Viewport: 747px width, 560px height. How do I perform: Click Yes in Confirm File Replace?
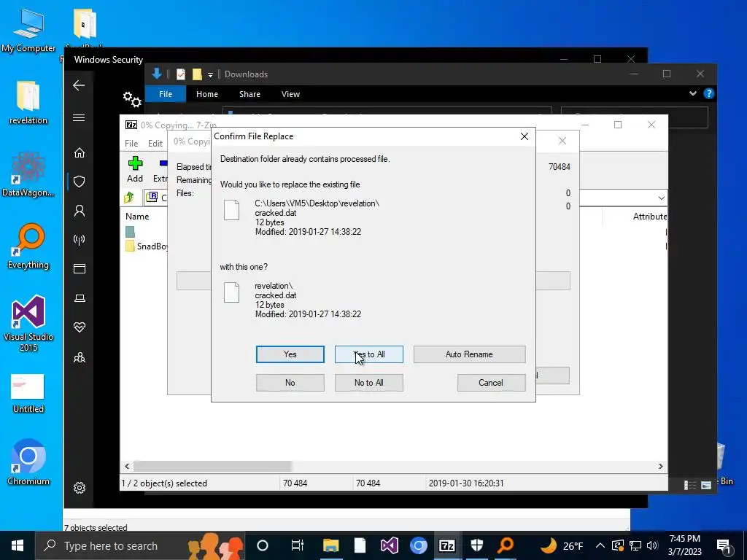[290, 354]
